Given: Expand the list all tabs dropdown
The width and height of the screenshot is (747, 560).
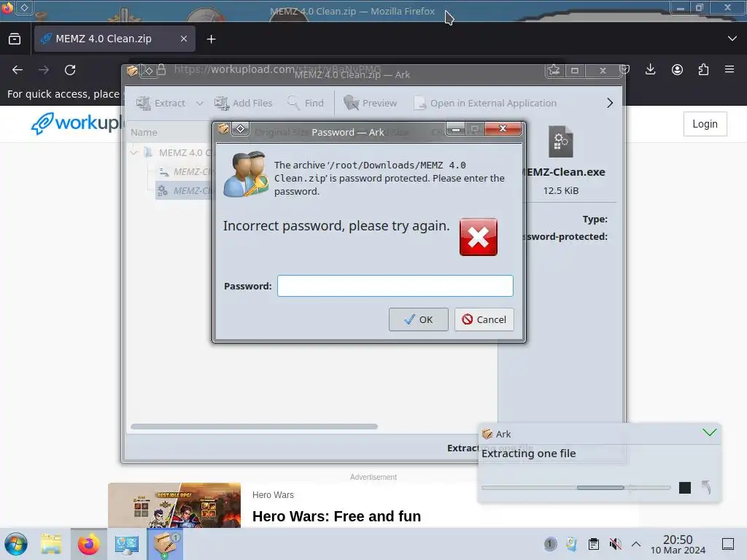Looking at the screenshot, I should (732, 39).
